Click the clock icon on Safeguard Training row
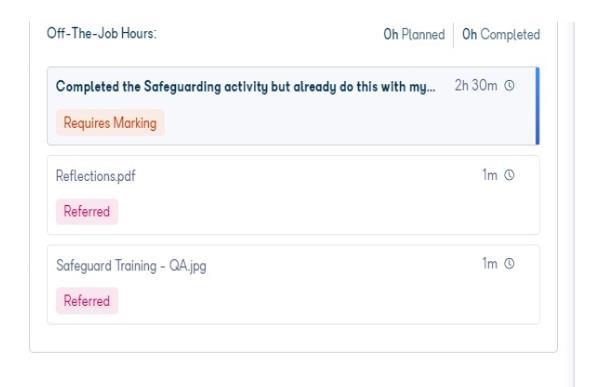The width and height of the screenshot is (602, 387). (509, 264)
